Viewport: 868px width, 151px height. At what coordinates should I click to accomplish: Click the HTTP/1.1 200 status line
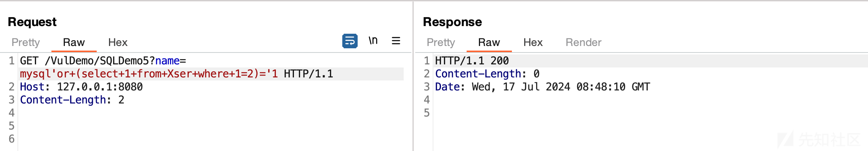point(472,61)
